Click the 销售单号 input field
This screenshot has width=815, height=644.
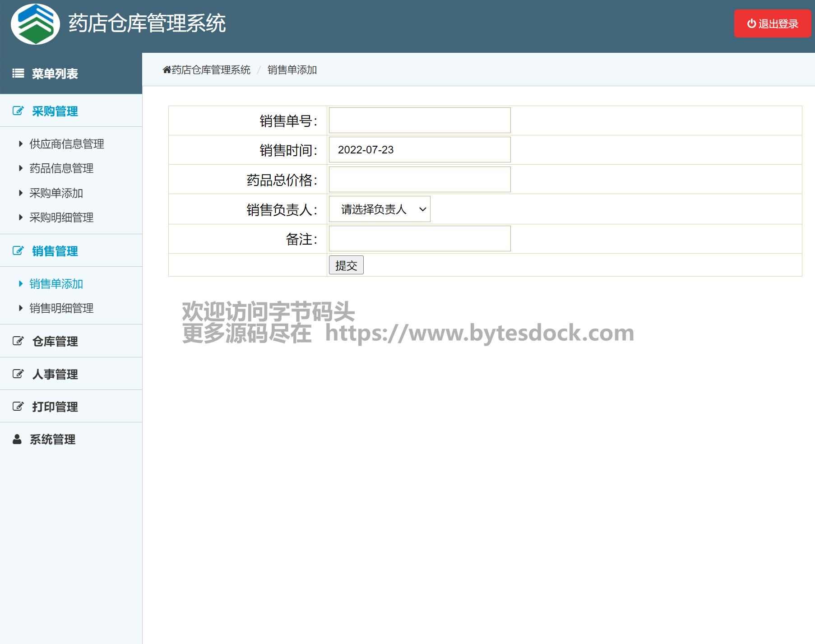pyautogui.click(x=420, y=120)
